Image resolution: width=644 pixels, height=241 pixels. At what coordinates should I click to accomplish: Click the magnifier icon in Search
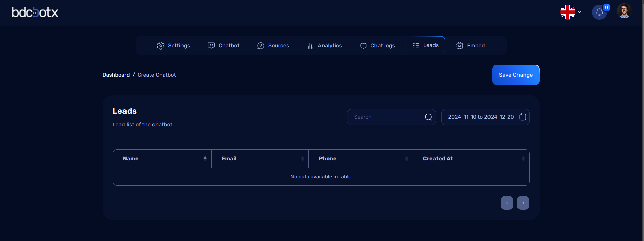coord(428,117)
